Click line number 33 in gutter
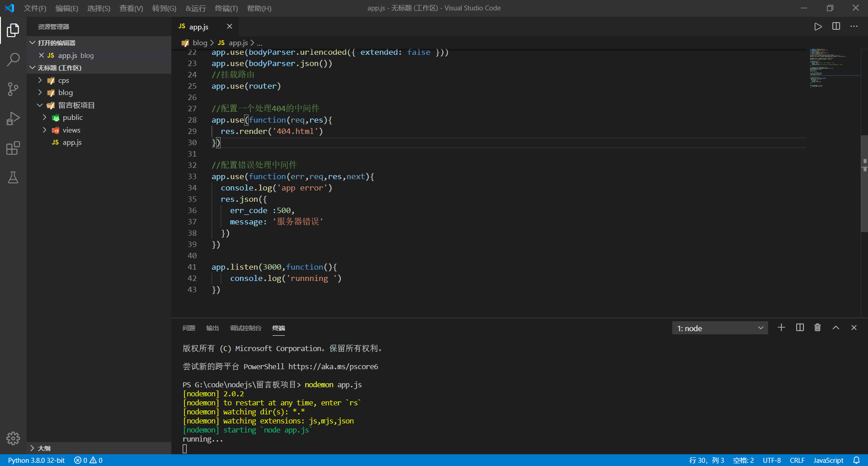Viewport: 868px width, 466px height. coord(192,176)
